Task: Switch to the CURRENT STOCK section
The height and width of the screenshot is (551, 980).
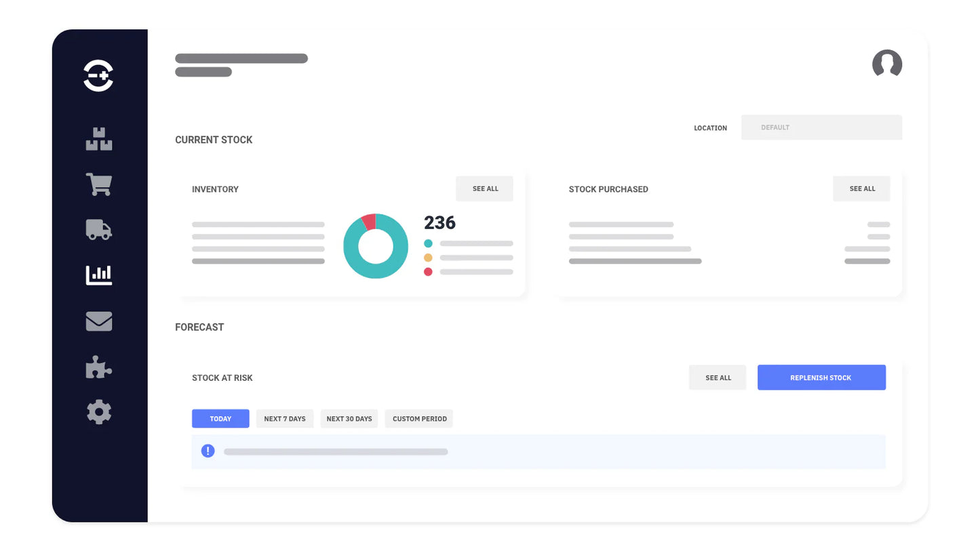Action: pos(214,140)
